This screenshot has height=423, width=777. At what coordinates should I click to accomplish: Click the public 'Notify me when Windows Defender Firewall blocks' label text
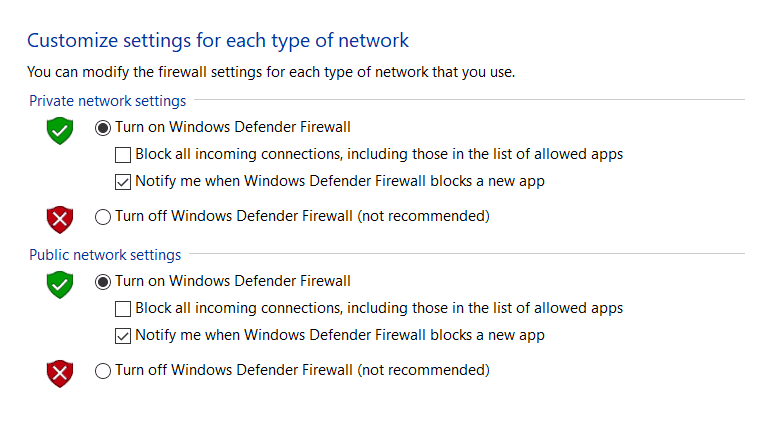click(x=340, y=335)
